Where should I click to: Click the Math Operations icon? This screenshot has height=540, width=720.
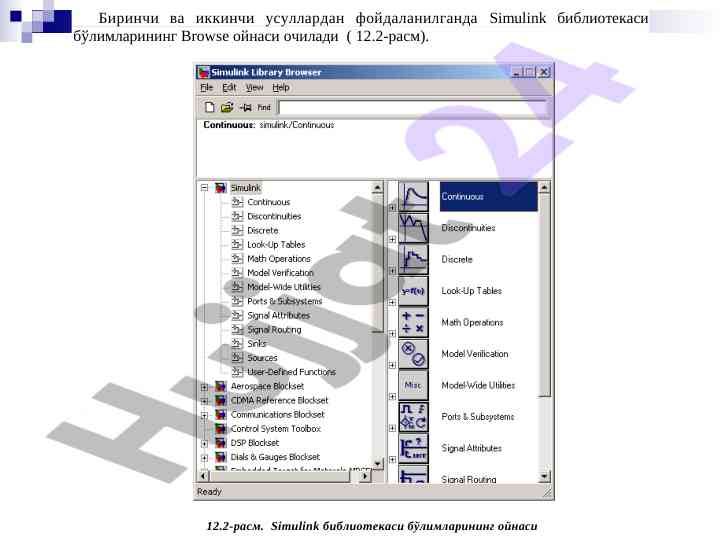[413, 322]
